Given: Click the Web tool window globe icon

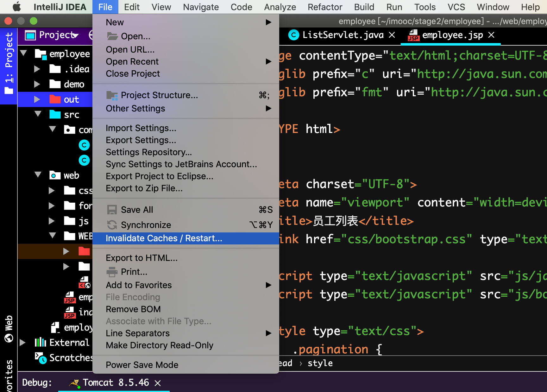Looking at the screenshot, I should [x=9, y=338].
